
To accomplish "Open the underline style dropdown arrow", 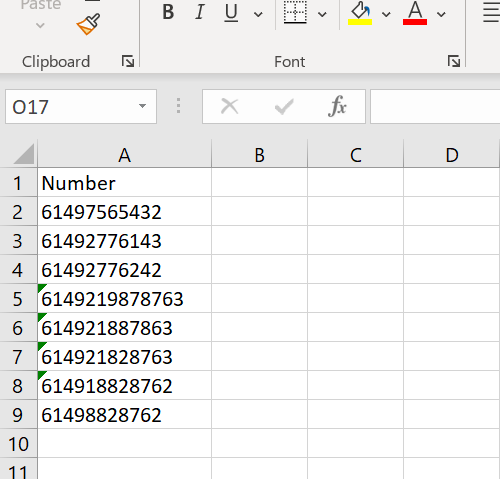I will point(258,14).
